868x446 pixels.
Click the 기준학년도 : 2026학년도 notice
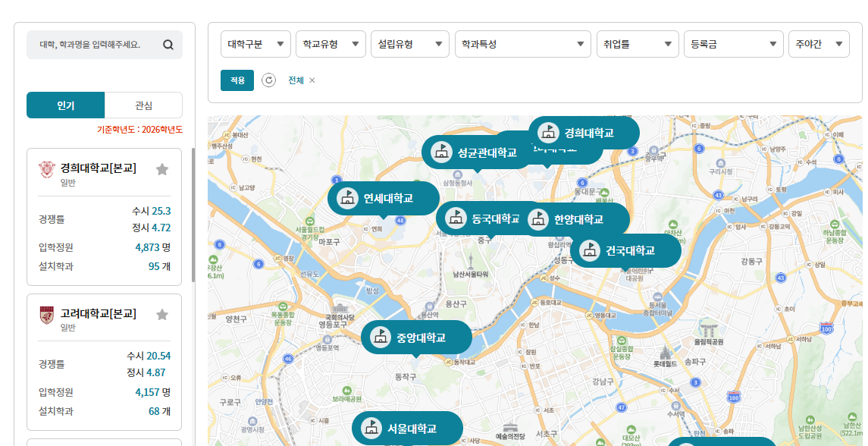tap(139, 130)
